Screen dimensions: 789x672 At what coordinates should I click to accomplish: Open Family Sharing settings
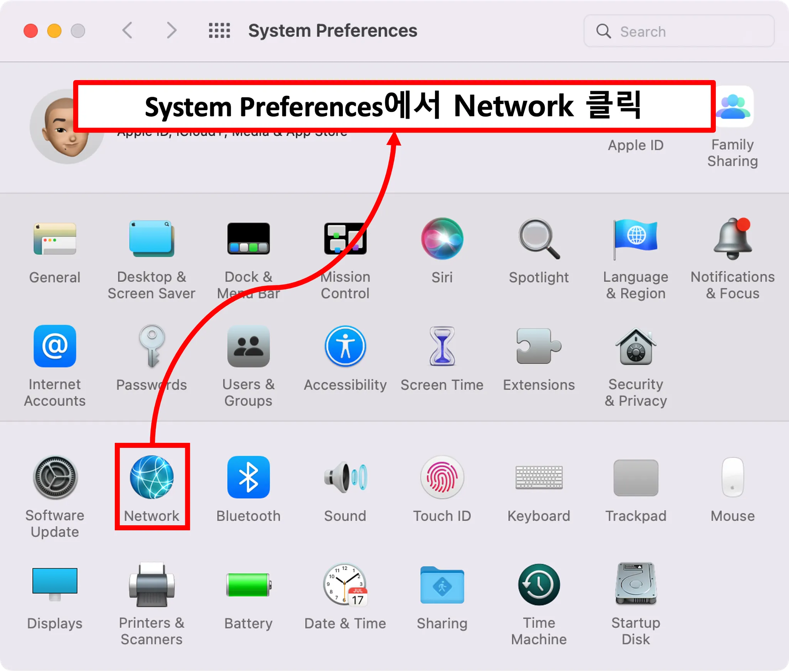pos(734,108)
